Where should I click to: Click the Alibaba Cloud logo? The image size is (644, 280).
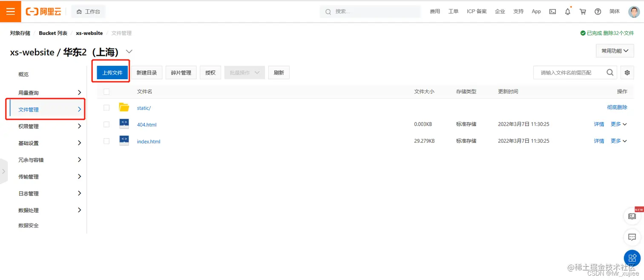pos(43,12)
